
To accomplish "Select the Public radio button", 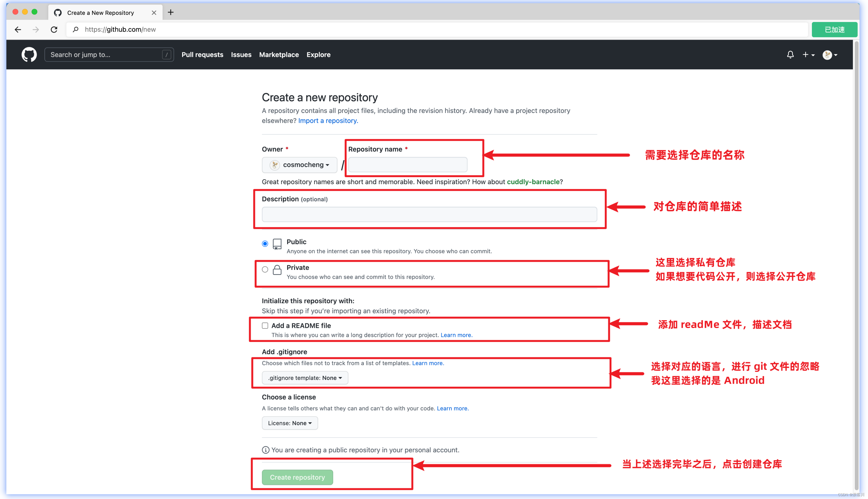I will 265,244.
